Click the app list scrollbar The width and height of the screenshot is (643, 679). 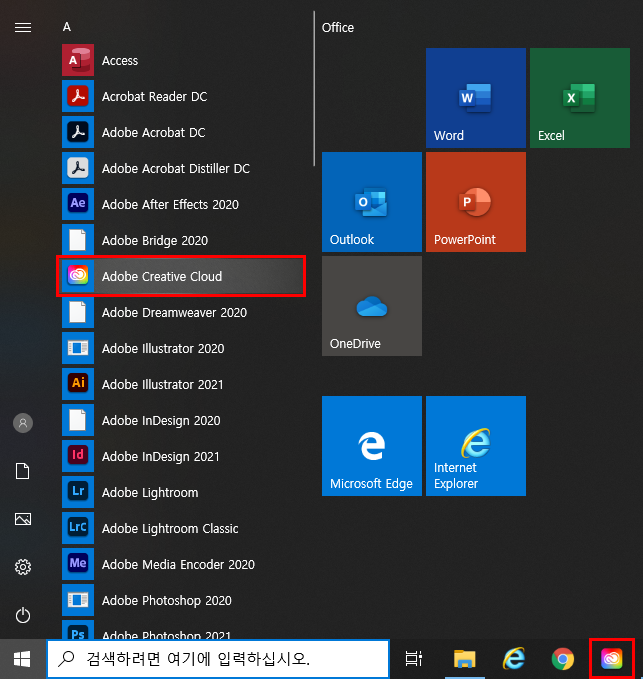pyautogui.click(x=314, y=89)
